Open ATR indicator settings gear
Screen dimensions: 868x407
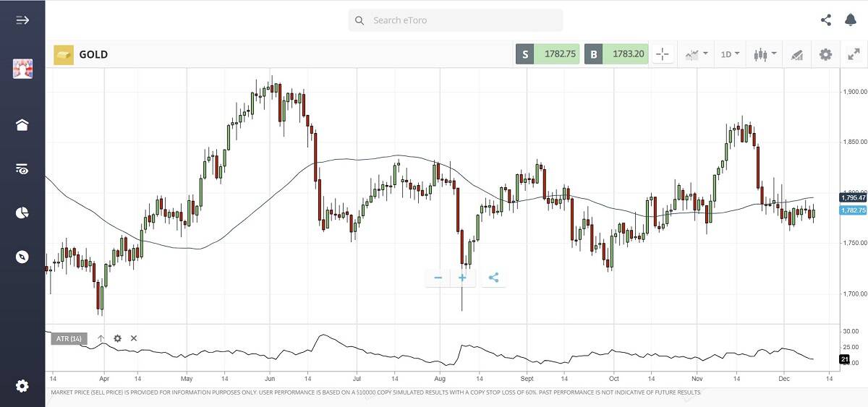click(117, 338)
